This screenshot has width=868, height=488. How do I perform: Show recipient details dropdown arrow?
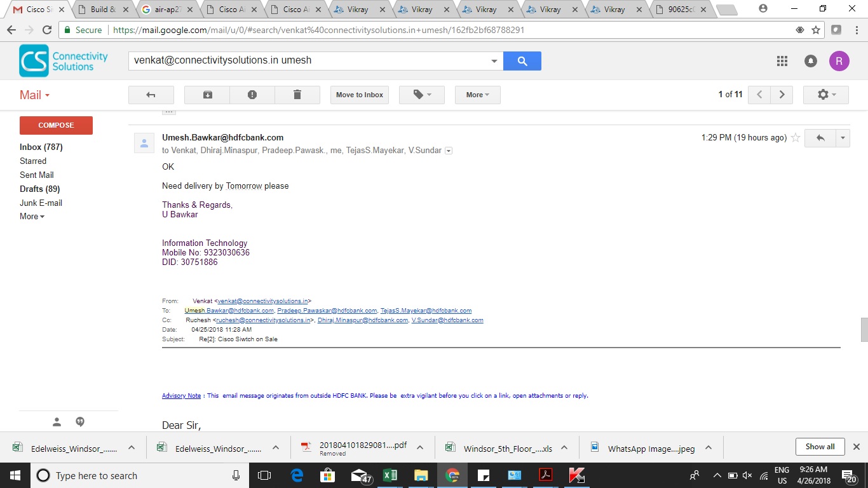(x=449, y=151)
